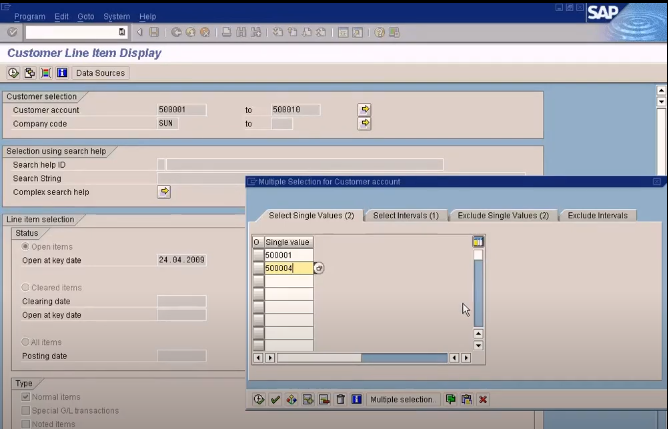Open the Help menu

pyautogui.click(x=147, y=17)
